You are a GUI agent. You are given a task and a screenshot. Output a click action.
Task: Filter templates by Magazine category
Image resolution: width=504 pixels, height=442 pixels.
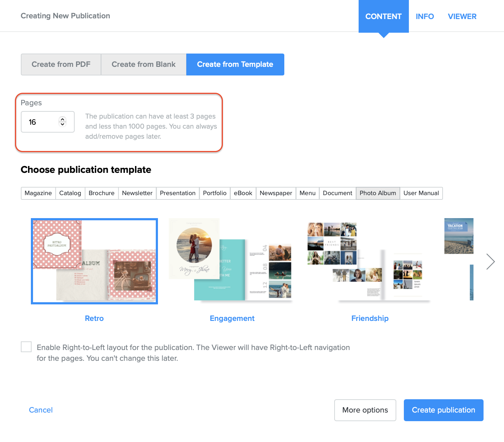[38, 193]
